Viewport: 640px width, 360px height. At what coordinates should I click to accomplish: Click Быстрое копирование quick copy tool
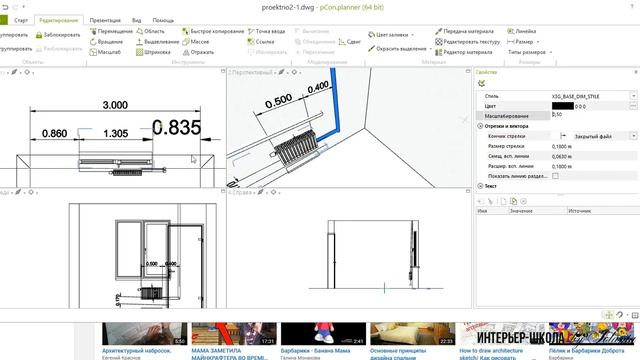coord(213,31)
